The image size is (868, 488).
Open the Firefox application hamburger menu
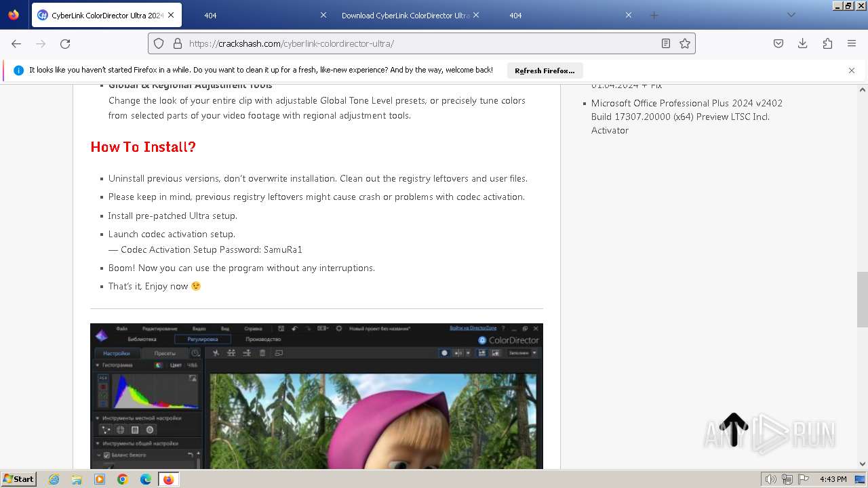(852, 43)
